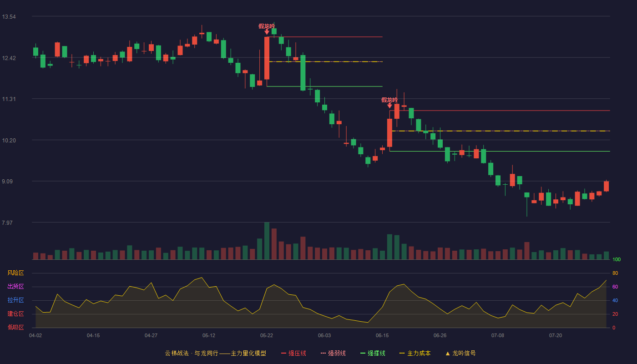Click the 20 indicator scale value
This screenshot has width=637, height=364.
pos(615,314)
